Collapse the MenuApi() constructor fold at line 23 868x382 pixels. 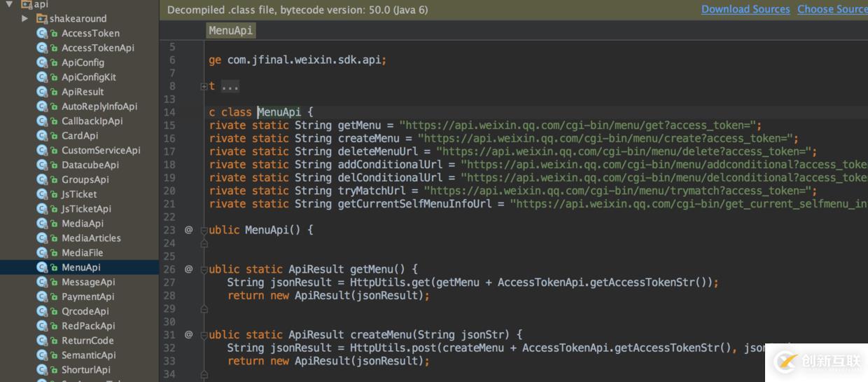204,230
